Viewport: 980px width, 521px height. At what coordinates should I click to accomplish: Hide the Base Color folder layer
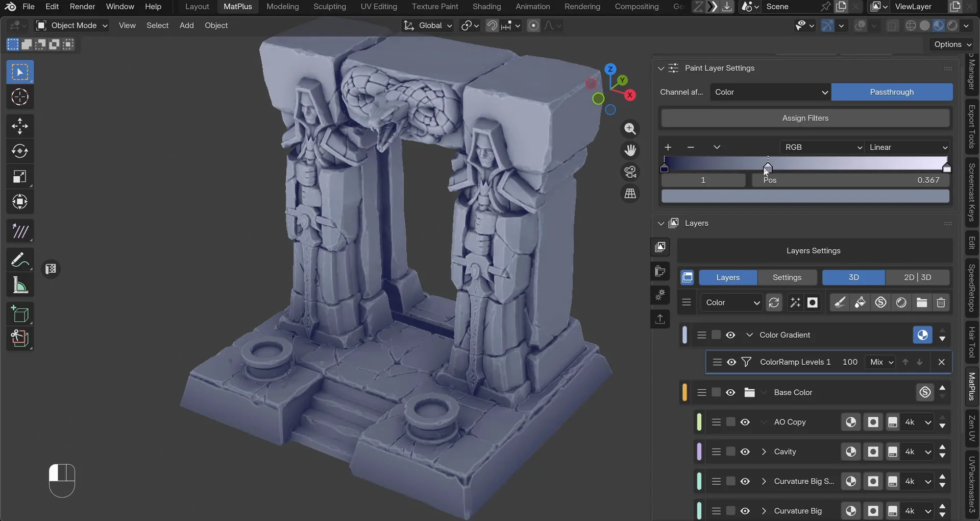pyautogui.click(x=730, y=392)
